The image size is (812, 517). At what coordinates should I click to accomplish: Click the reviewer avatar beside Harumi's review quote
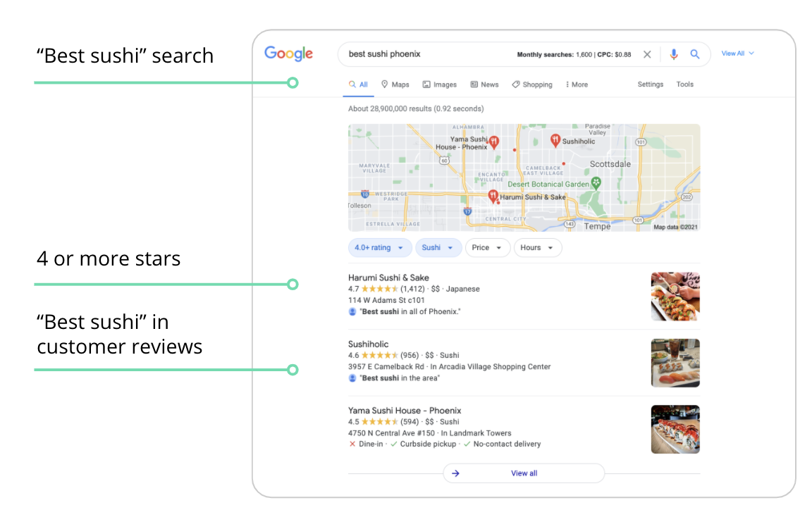coord(352,311)
